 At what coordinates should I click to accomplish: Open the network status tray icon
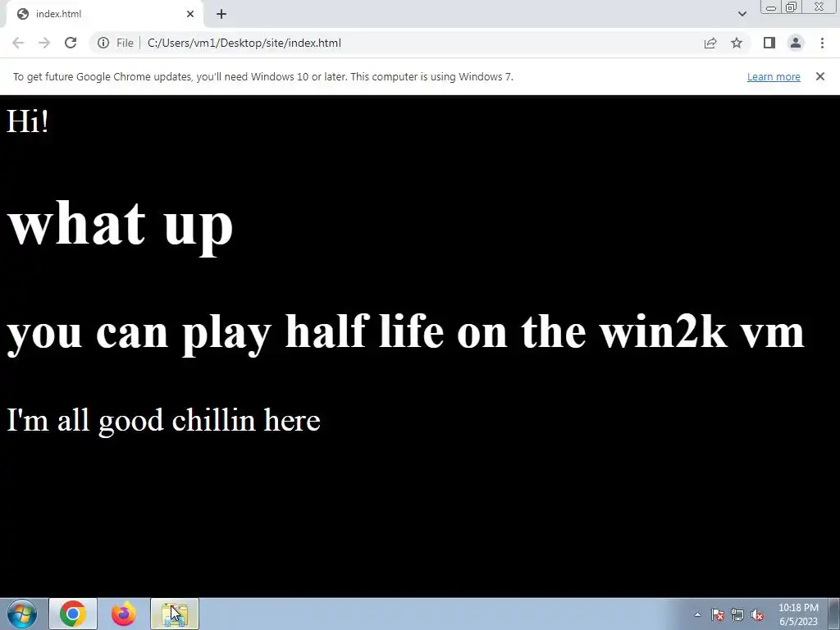point(737,614)
